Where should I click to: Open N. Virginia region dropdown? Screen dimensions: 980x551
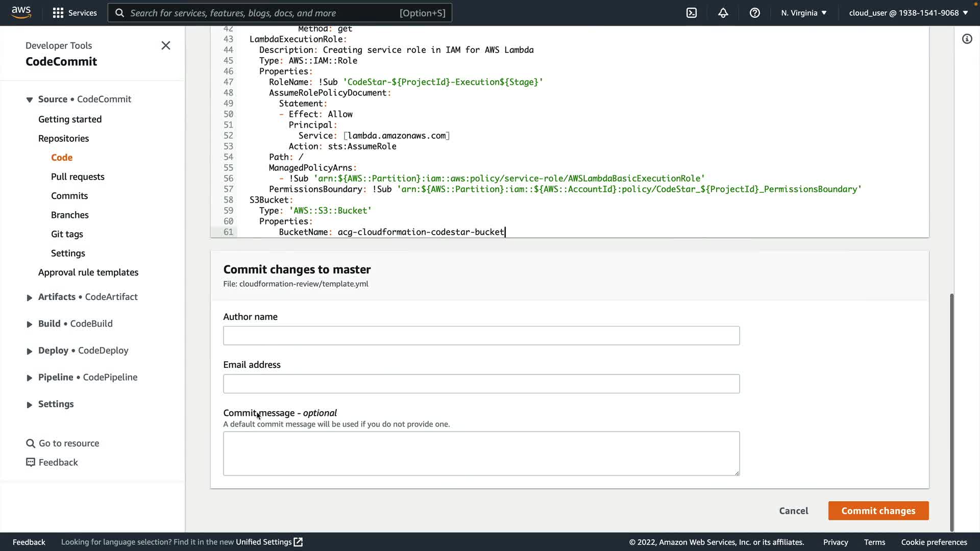803,13
